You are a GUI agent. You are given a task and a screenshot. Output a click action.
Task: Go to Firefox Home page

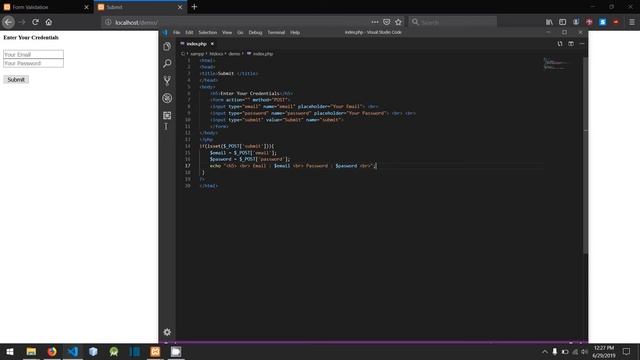coord(49,22)
